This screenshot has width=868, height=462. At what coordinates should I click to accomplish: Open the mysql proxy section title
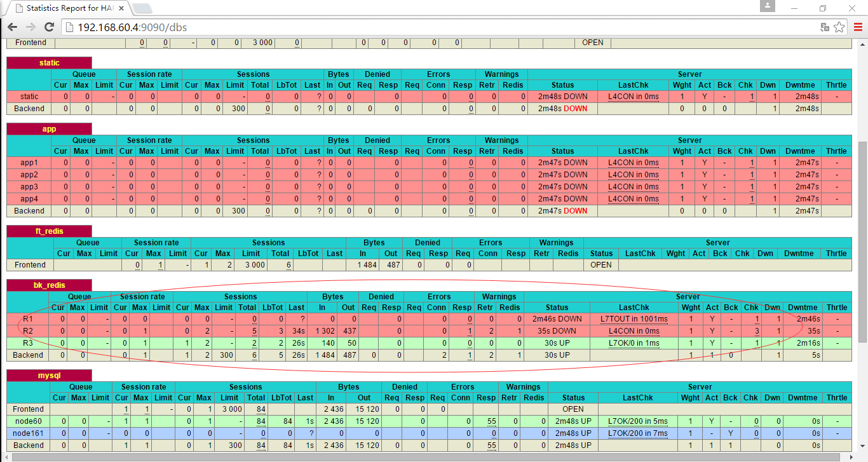[x=49, y=376]
